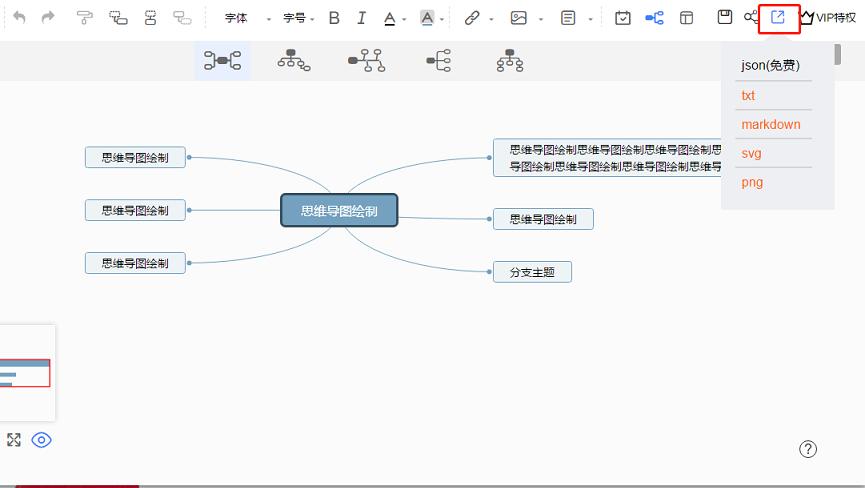
Task: Click the VIP特权 button
Action: [828, 18]
